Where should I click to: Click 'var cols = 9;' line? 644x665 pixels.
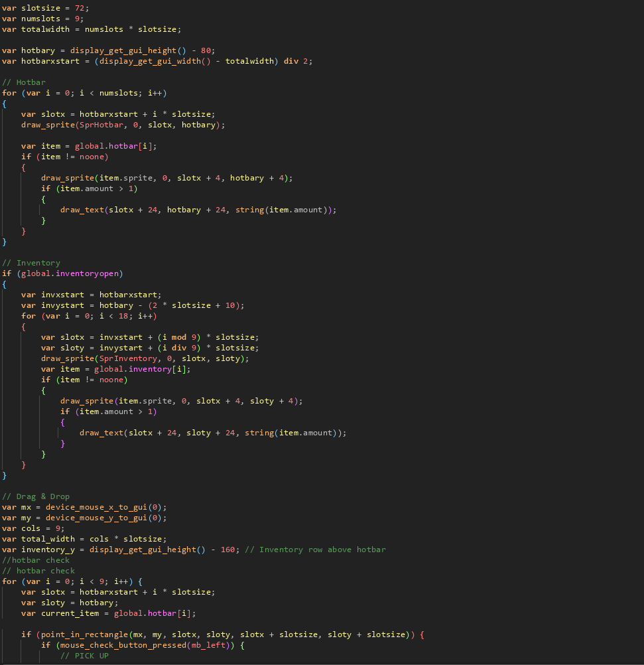(33, 528)
